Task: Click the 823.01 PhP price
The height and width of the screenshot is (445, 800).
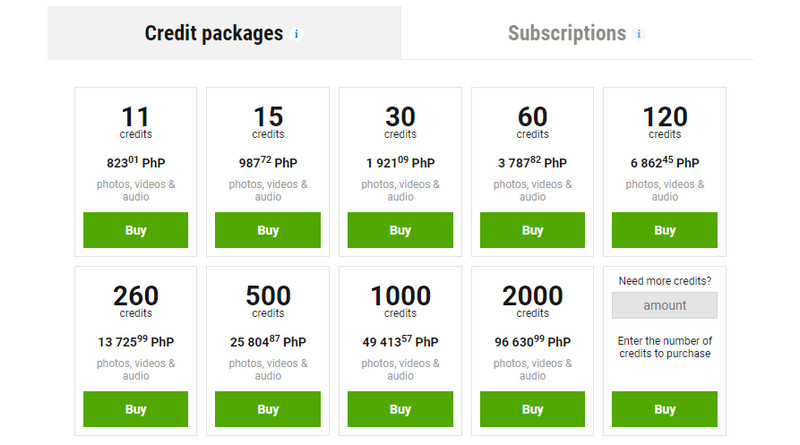Action: 136,162
